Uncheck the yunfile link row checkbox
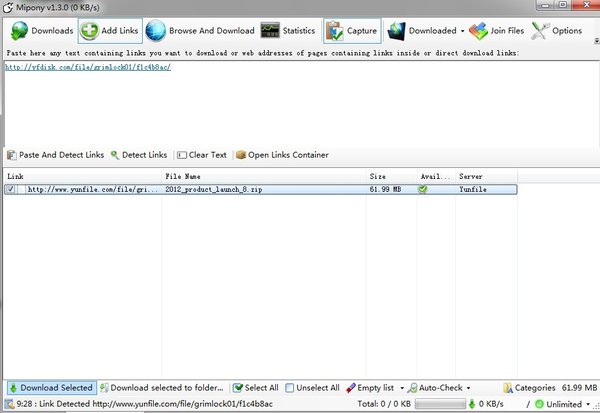The width and height of the screenshot is (600, 413). pyautogui.click(x=11, y=189)
